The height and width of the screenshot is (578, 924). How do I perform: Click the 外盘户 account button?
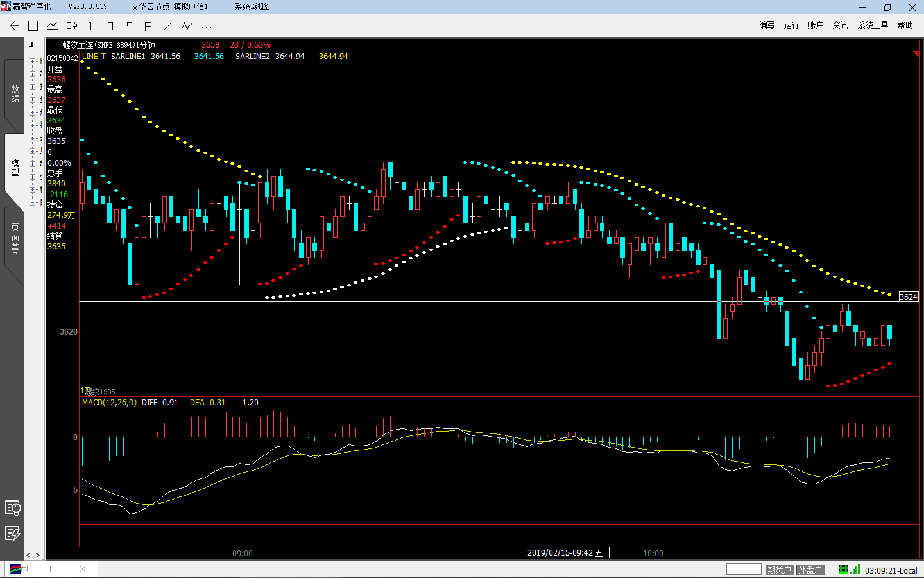coord(810,570)
